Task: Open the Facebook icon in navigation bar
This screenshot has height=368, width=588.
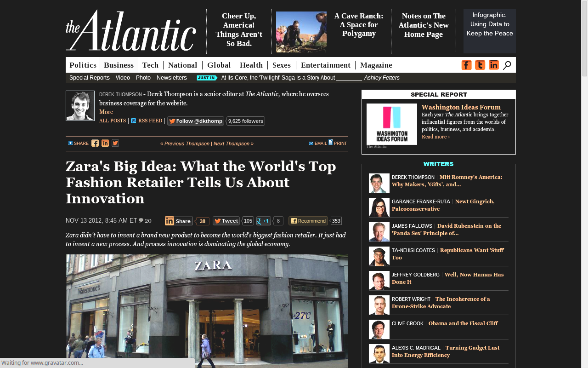Action: click(x=466, y=65)
